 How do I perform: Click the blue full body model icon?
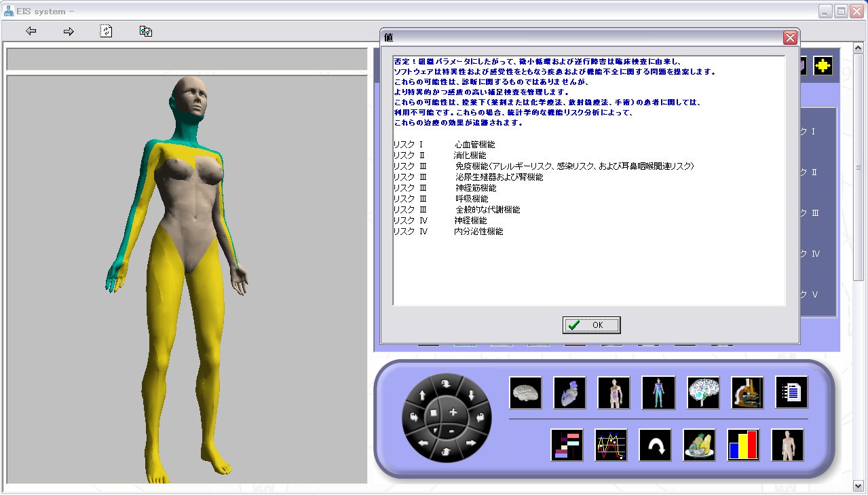coord(658,392)
